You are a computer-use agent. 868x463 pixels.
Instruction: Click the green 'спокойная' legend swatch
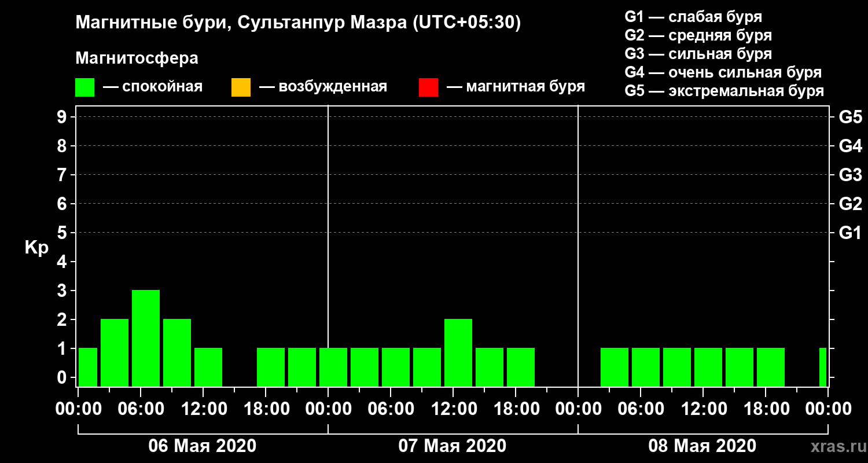coord(85,87)
